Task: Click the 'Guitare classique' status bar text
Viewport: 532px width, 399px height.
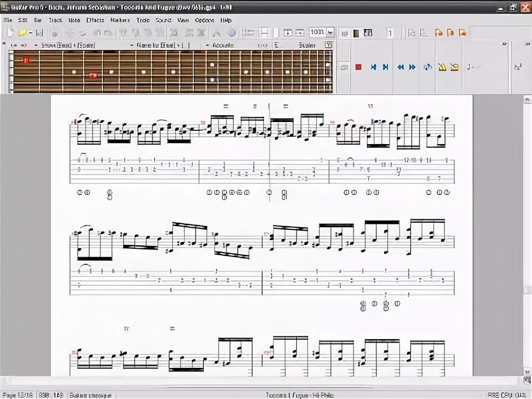Action: (90, 395)
